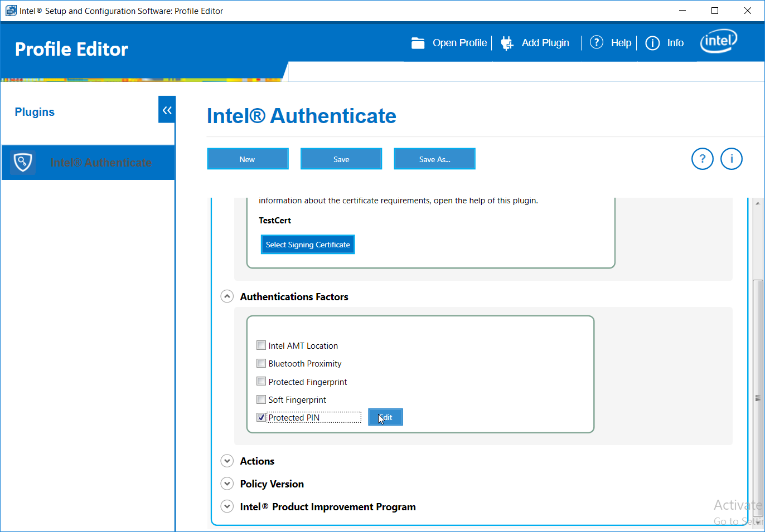
Task: Collapse the Plugins sidebar with double chevron
Action: [x=167, y=110]
